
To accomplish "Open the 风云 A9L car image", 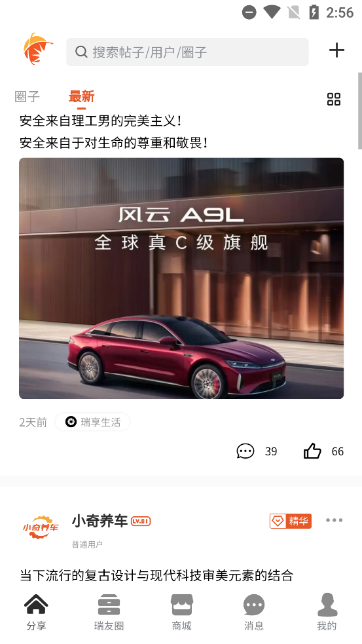I will click(181, 278).
